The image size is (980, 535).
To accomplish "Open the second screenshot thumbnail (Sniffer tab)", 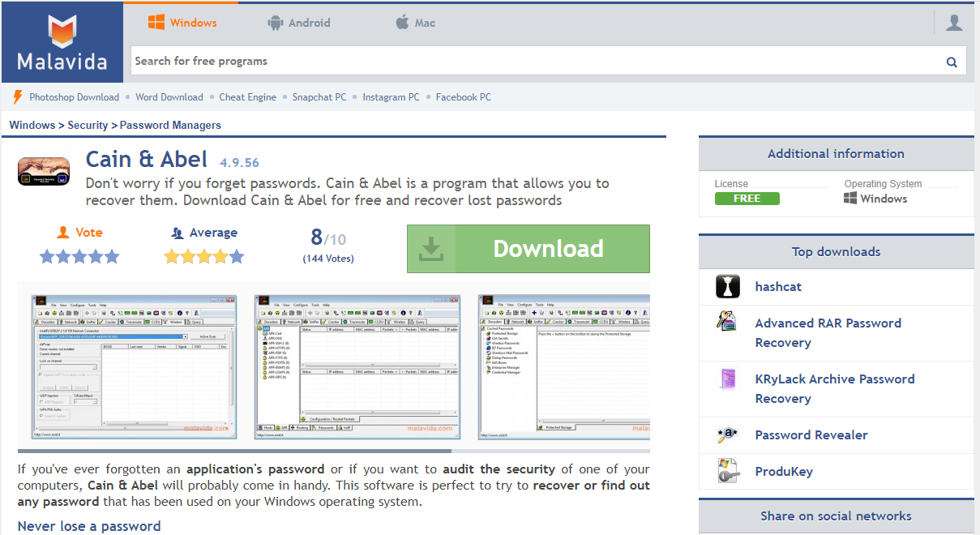I will [x=357, y=367].
